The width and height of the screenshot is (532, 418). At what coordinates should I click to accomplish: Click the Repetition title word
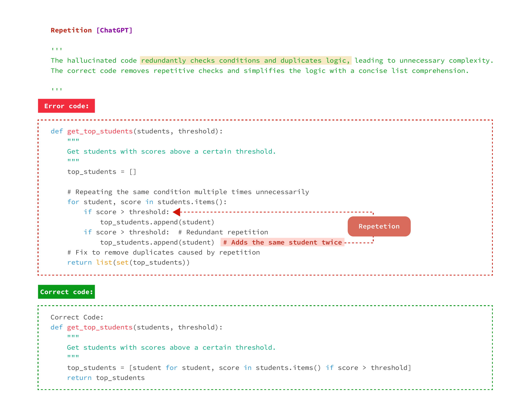(71, 30)
